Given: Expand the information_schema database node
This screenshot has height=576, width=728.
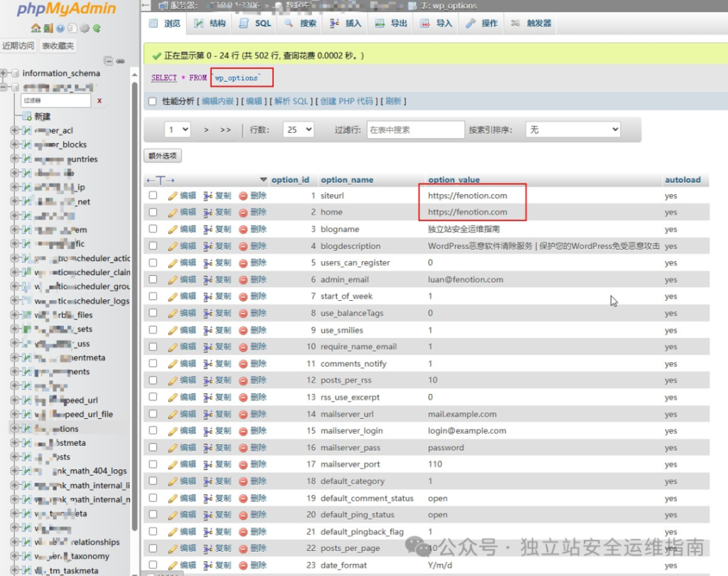Looking at the screenshot, I should (4, 73).
